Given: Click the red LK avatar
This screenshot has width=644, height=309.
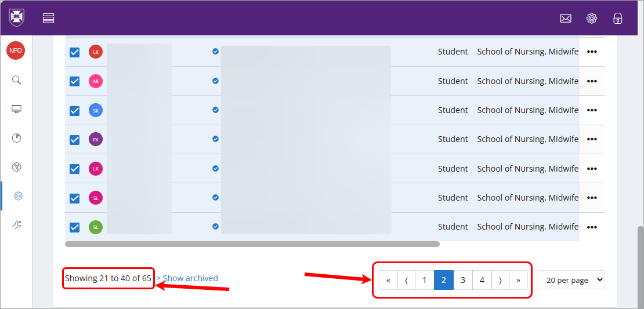Looking at the screenshot, I should (96, 52).
